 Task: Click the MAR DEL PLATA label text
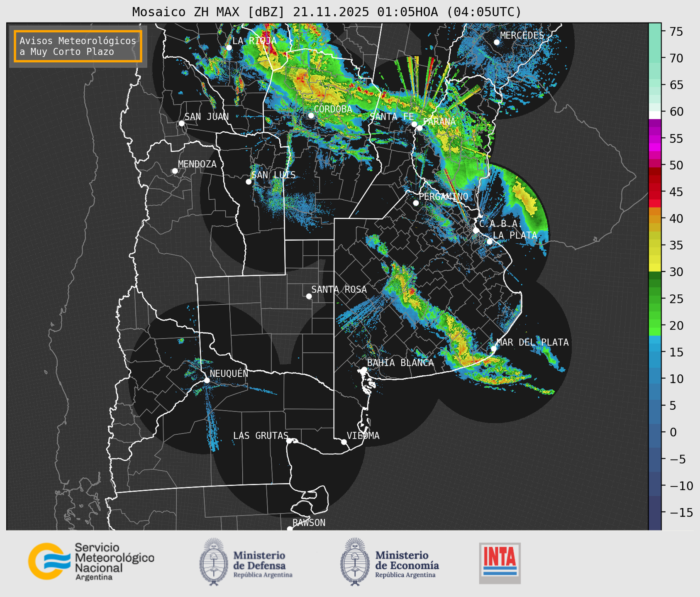click(x=532, y=343)
